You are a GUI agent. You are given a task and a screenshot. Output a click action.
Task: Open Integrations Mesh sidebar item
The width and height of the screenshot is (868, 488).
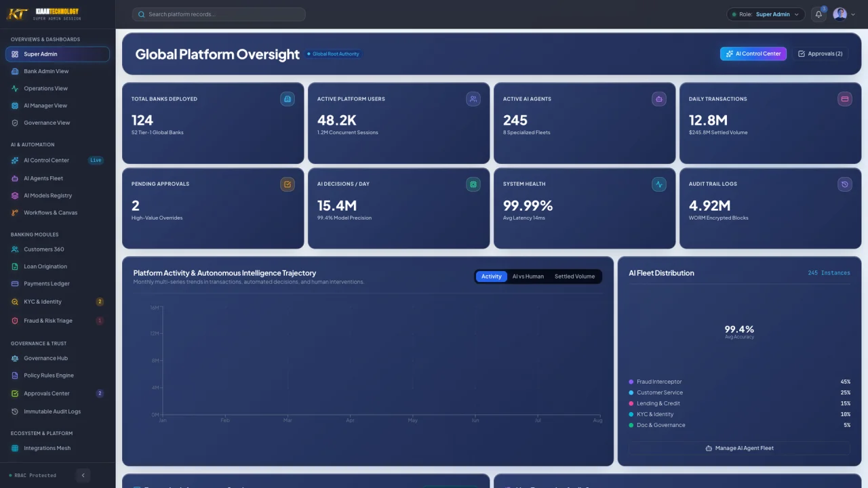pyautogui.click(x=58, y=448)
